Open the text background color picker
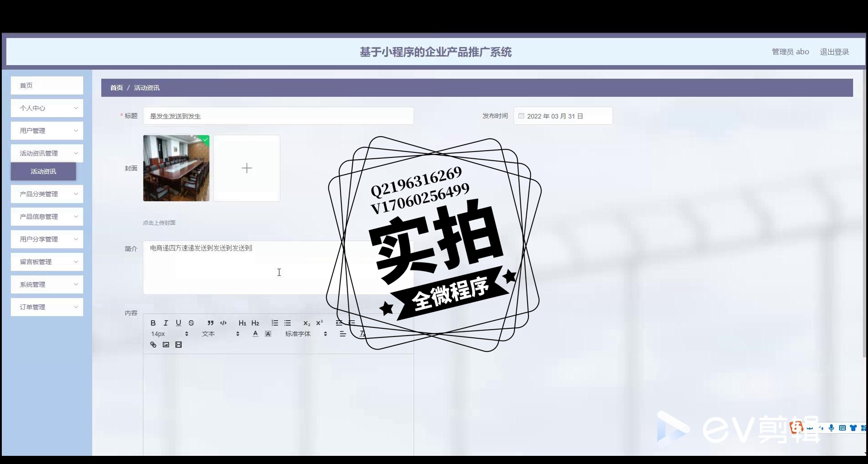 pyautogui.click(x=268, y=334)
